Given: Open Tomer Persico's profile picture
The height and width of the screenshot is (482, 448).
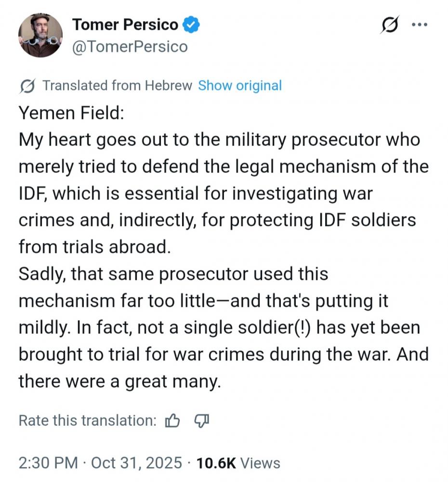Looking at the screenshot, I should click(x=40, y=35).
